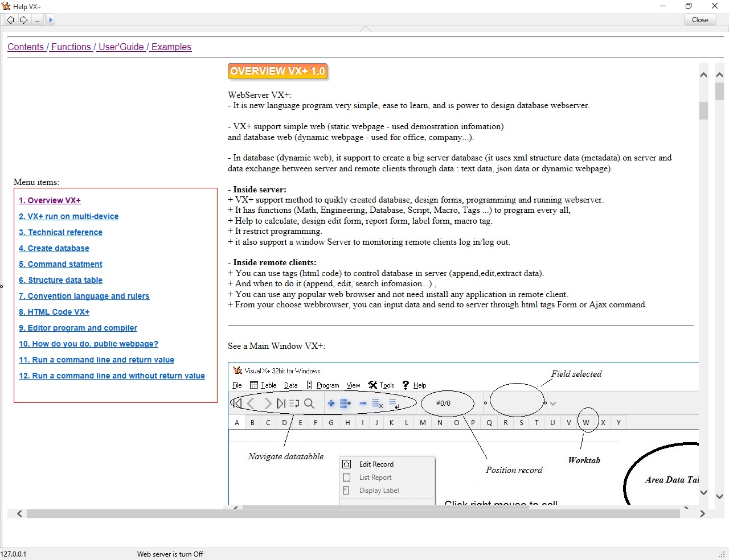This screenshot has height=560, width=729.
Task: Open the Contents link
Action: click(26, 47)
